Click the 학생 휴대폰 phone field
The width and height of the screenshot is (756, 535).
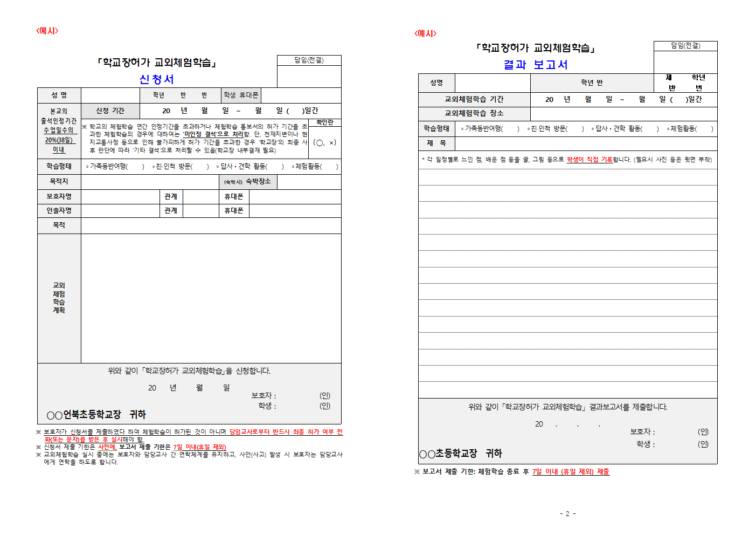click(303, 94)
